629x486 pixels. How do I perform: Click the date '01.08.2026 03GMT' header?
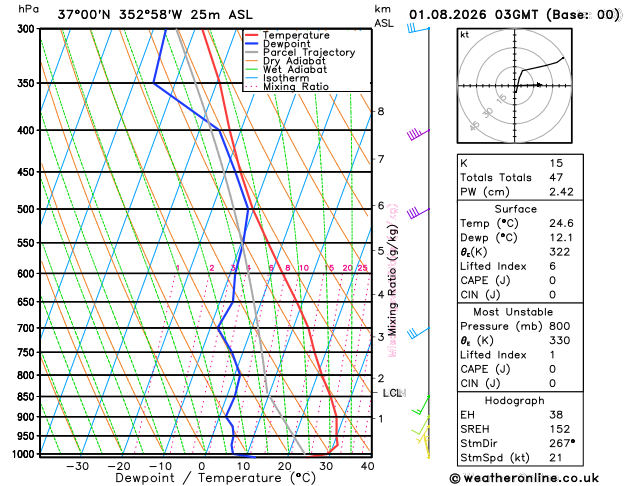point(473,15)
